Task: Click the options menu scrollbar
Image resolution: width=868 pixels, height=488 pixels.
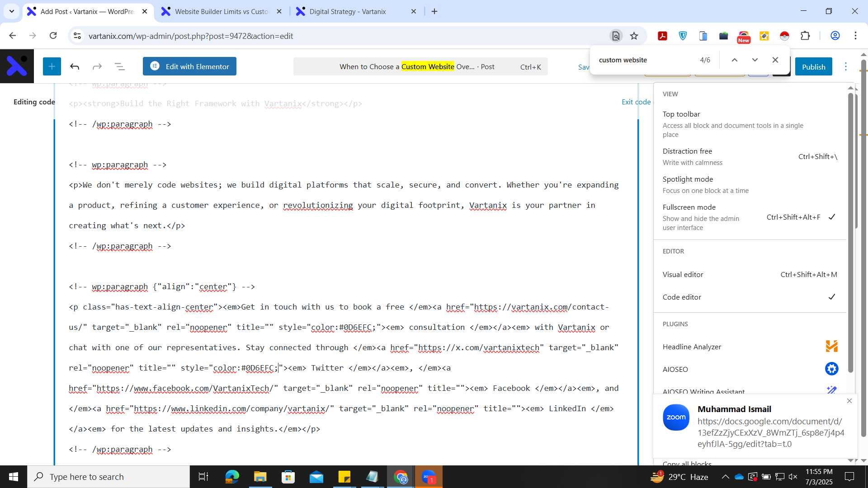Action: [850, 233]
